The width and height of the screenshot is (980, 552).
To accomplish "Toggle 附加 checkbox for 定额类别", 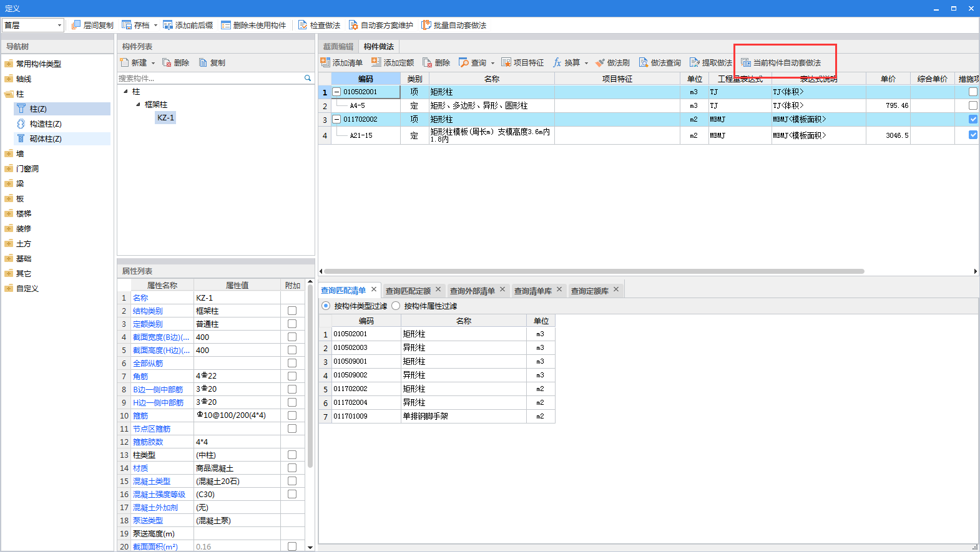I will [292, 324].
